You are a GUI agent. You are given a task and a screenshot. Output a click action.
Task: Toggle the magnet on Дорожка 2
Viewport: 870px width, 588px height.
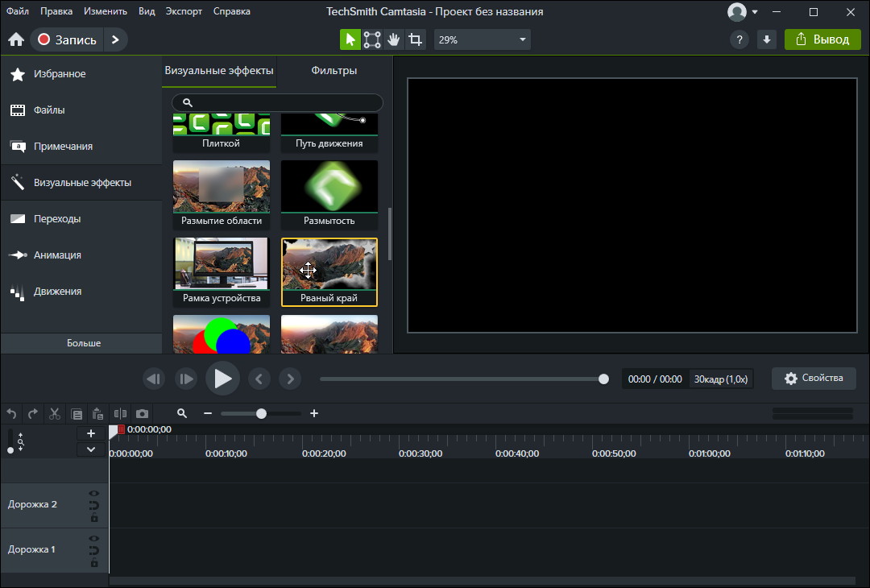93,505
